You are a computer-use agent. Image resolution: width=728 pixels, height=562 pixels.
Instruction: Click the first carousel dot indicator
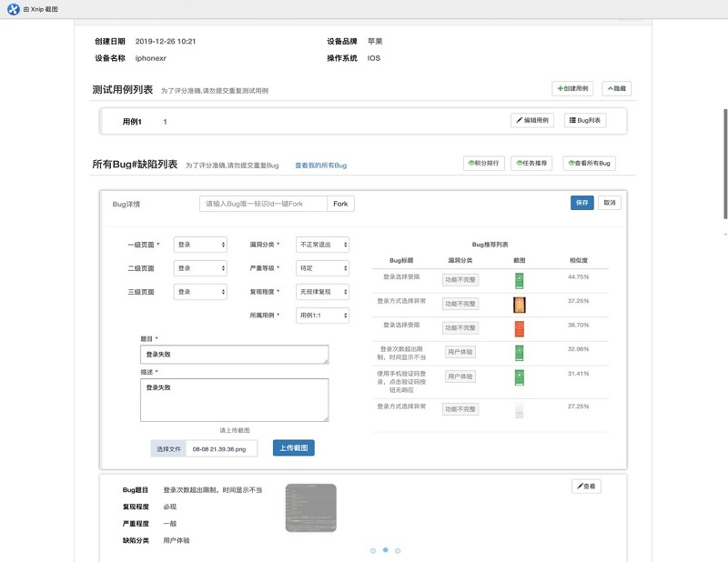[x=373, y=550]
